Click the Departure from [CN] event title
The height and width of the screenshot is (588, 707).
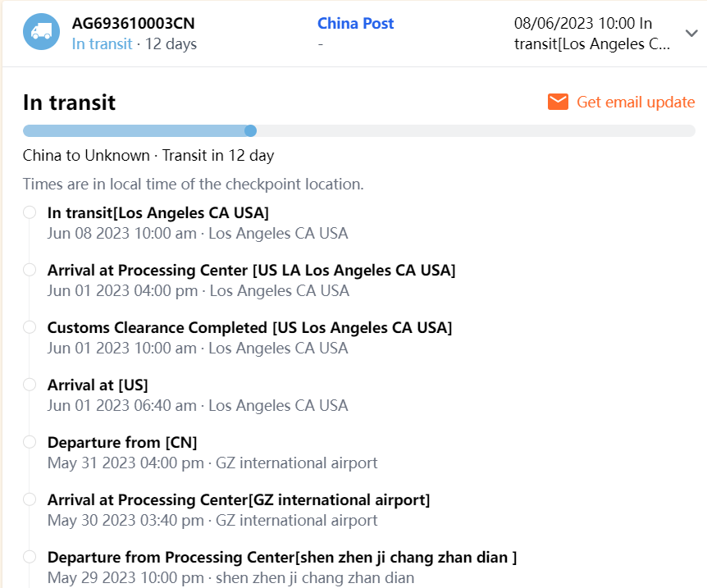[122, 442]
